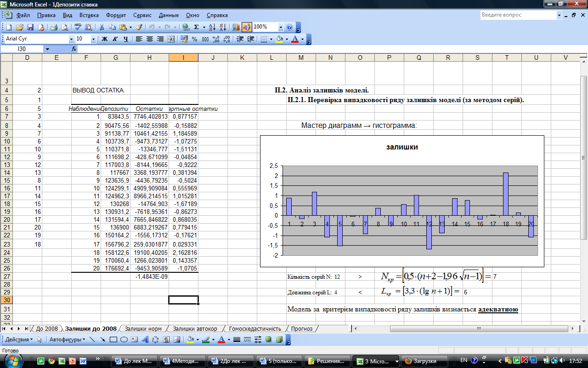This screenshot has width=588, height=368.
Task: Go to the last sheet navigation arrow
Action: pyautogui.click(x=26, y=328)
